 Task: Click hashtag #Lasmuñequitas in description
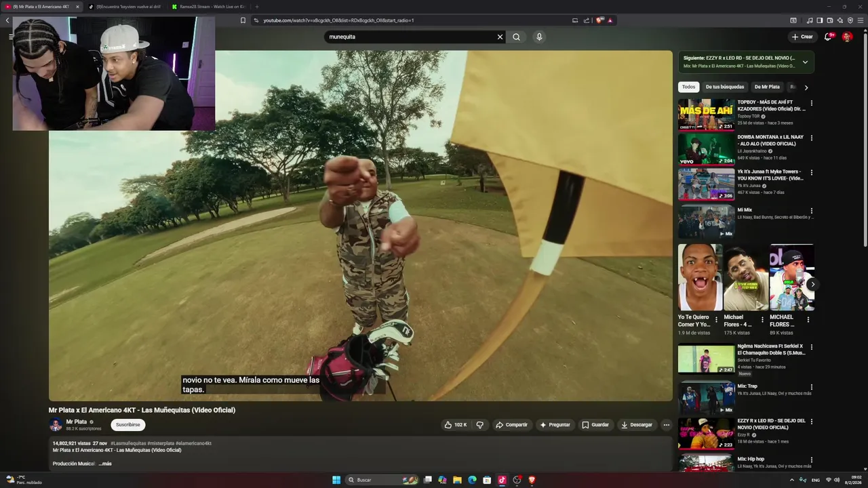pyautogui.click(x=128, y=443)
